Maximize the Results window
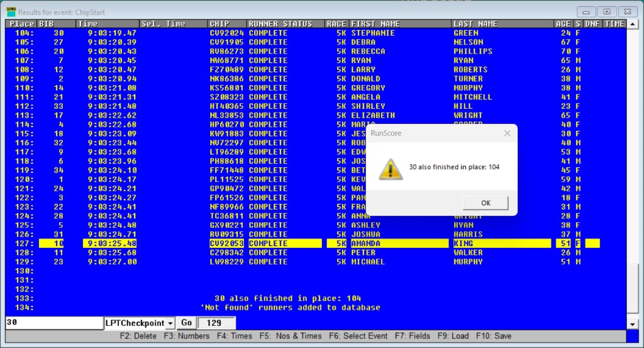Screen dimensions: 644x348 pos(607,12)
